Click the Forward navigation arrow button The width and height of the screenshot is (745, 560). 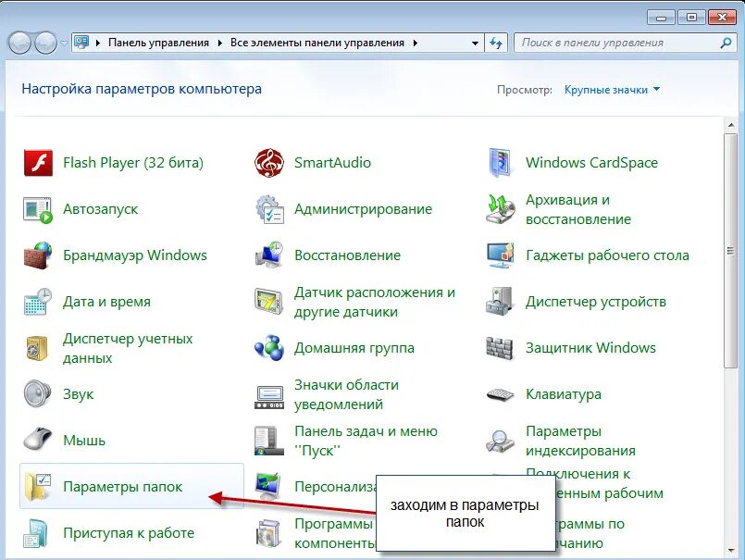pos(46,43)
